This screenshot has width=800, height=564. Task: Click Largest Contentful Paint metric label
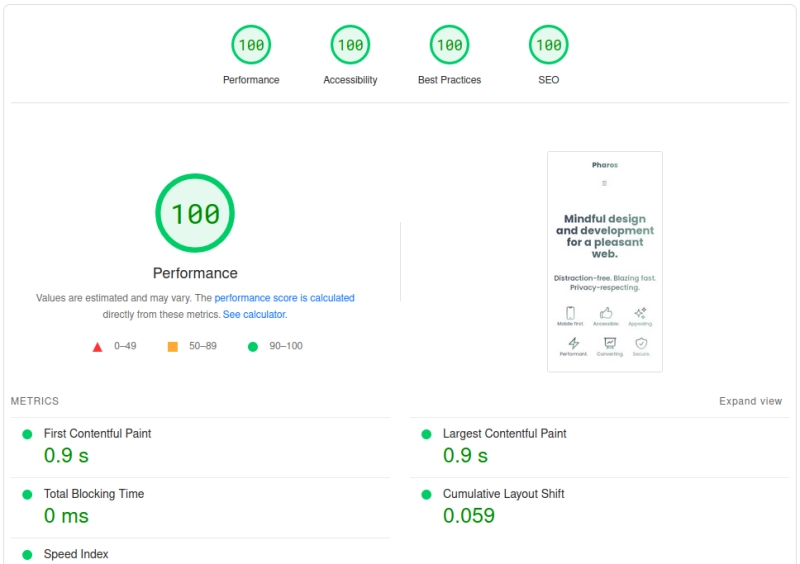tap(505, 433)
